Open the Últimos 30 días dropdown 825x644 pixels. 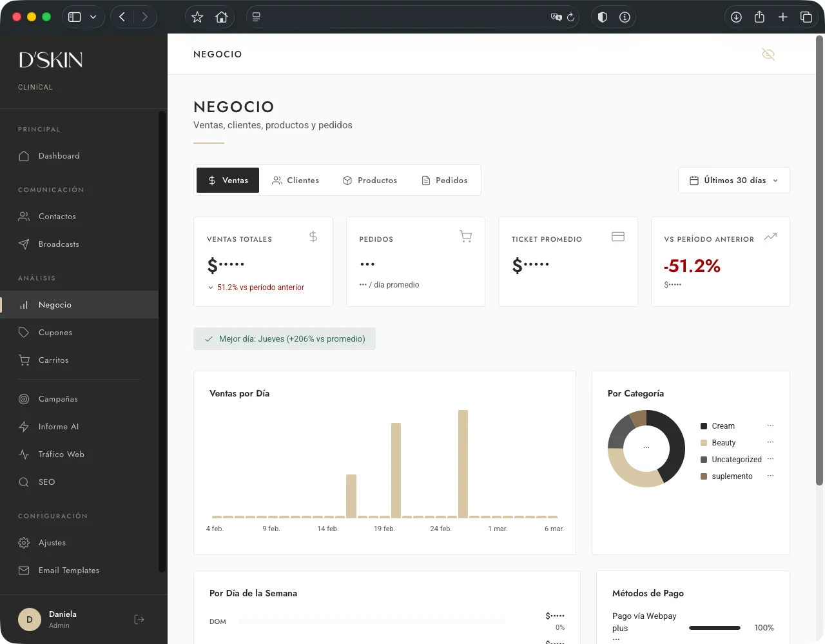733,180
